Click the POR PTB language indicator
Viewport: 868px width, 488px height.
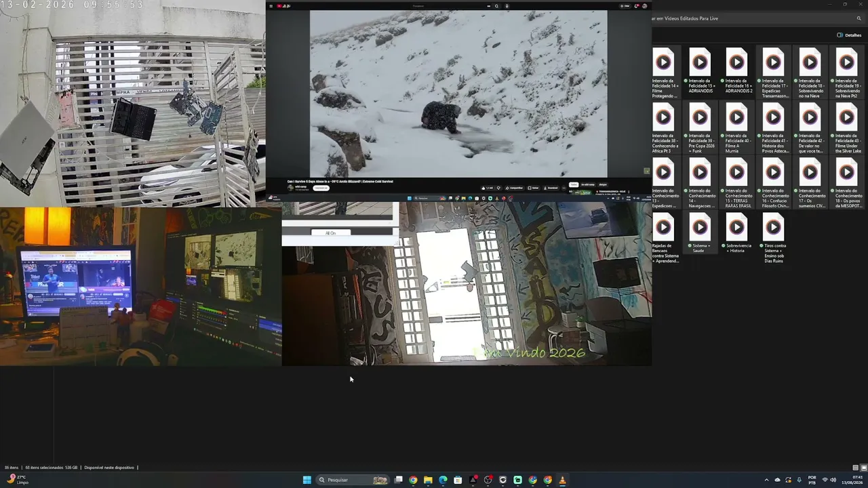tap(812, 480)
